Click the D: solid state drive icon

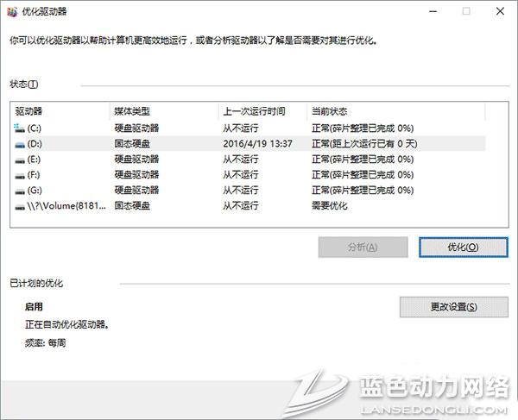point(20,143)
